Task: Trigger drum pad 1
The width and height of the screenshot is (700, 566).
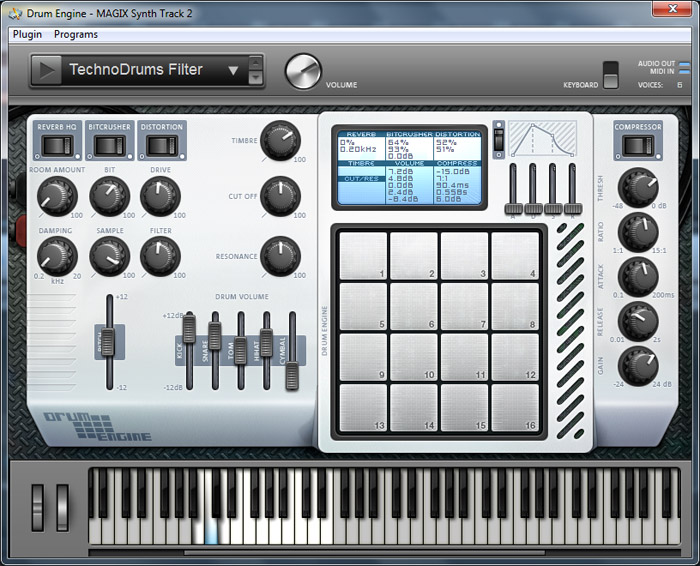Action: pos(363,255)
